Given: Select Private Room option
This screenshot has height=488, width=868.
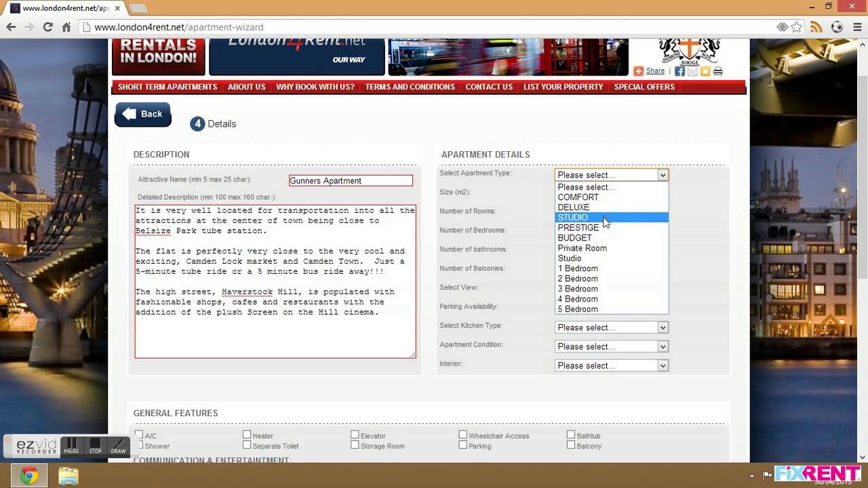Looking at the screenshot, I should [x=612, y=248].
